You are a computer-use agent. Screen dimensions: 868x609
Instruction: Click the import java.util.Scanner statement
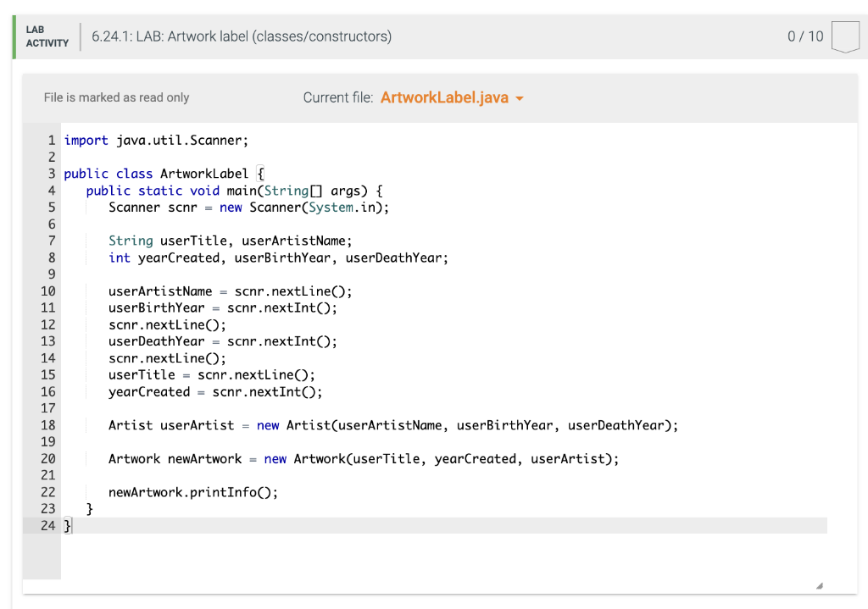click(155, 140)
